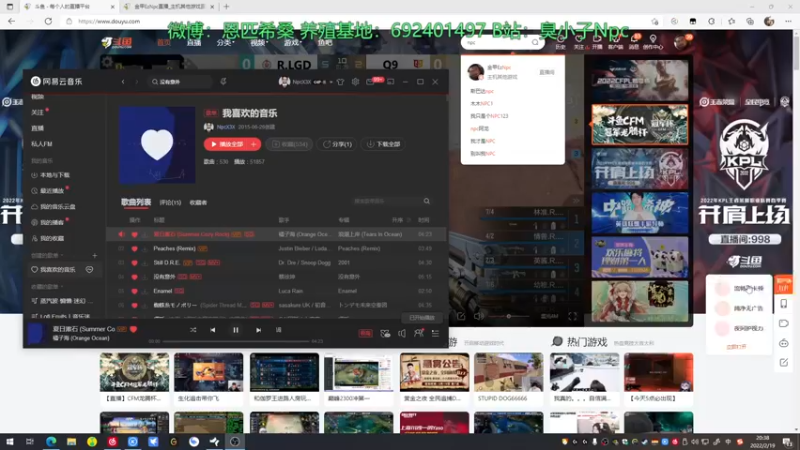Screen dimensions: 800x450
Task: Open 私人FM in NetEase sidebar
Action: click(x=42, y=144)
